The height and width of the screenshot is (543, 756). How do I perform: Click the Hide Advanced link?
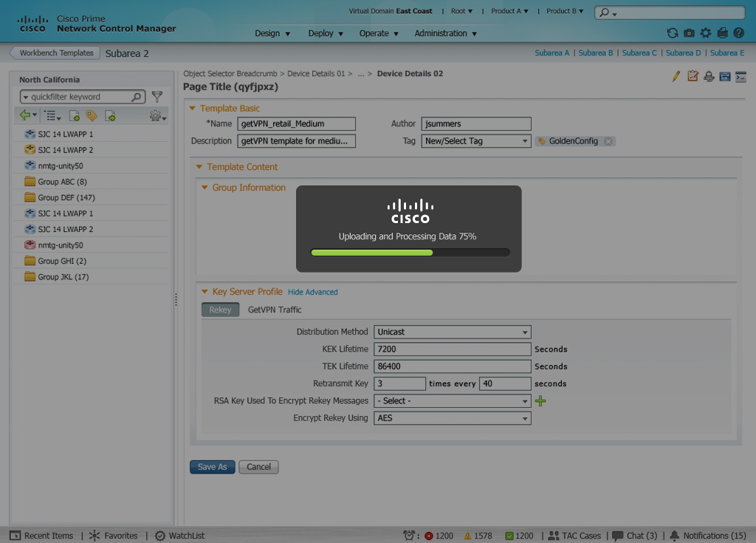tap(312, 293)
